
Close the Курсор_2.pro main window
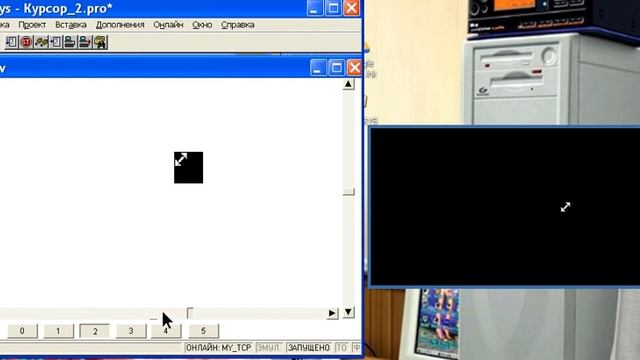351,8
